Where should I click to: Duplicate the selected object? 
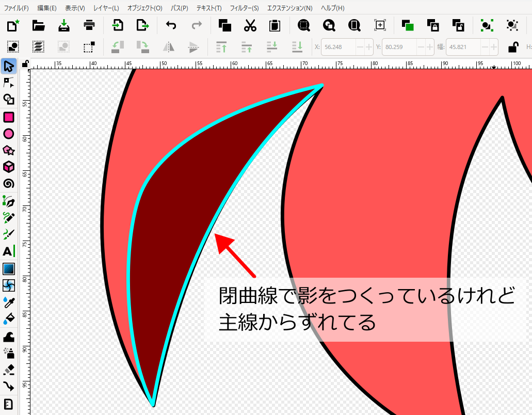408,25
